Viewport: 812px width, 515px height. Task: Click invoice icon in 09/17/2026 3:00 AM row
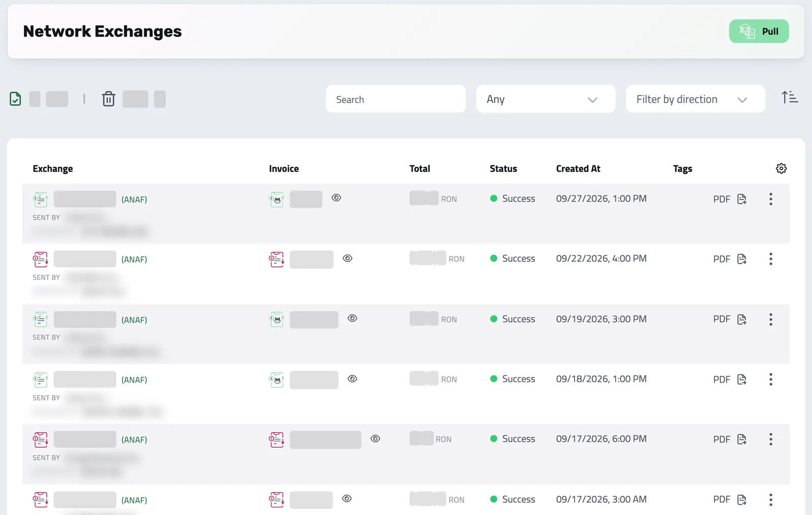point(277,500)
